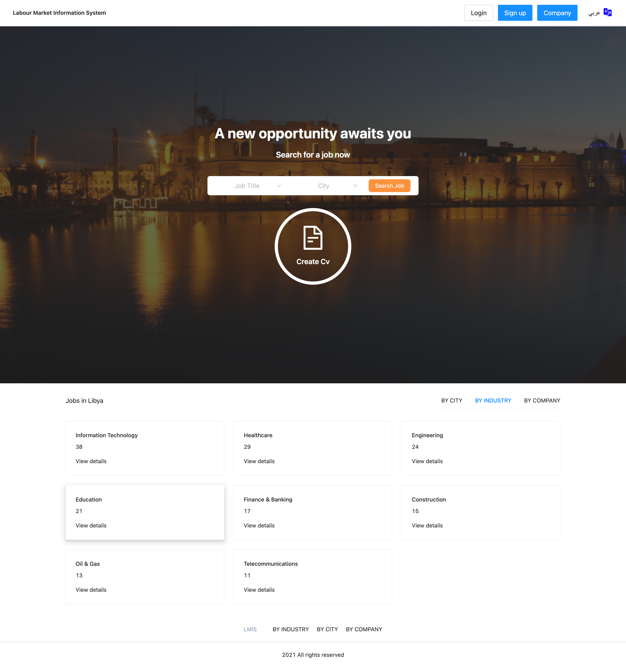The image size is (626, 672).
Task: Click the Login button
Action: (478, 13)
